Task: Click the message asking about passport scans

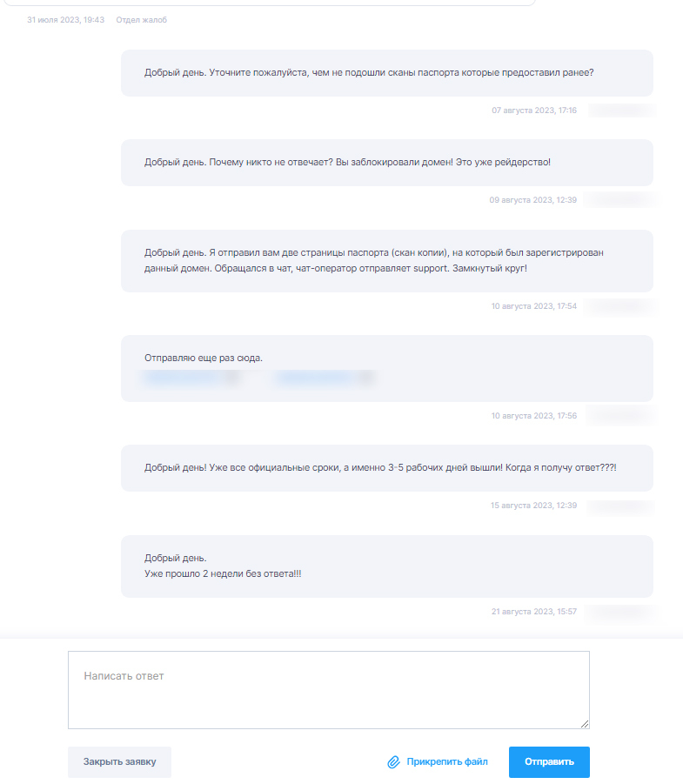Action: pyautogui.click(x=387, y=73)
